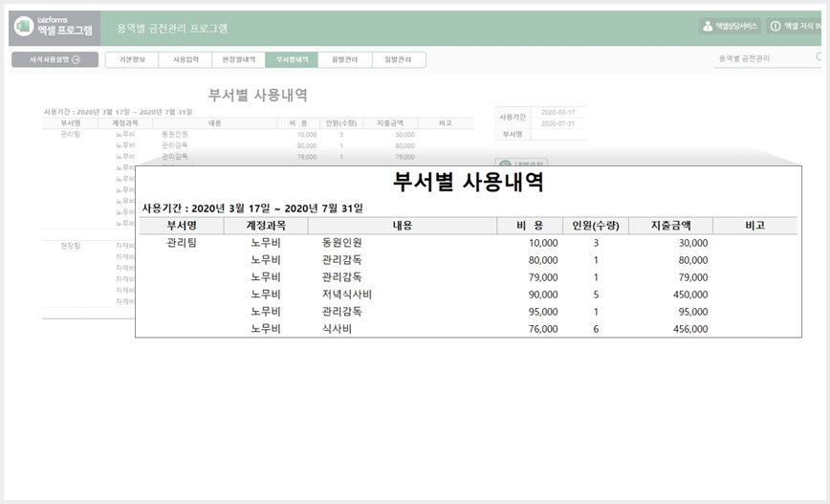Click the 계정과목 column header in popup

pos(266,226)
